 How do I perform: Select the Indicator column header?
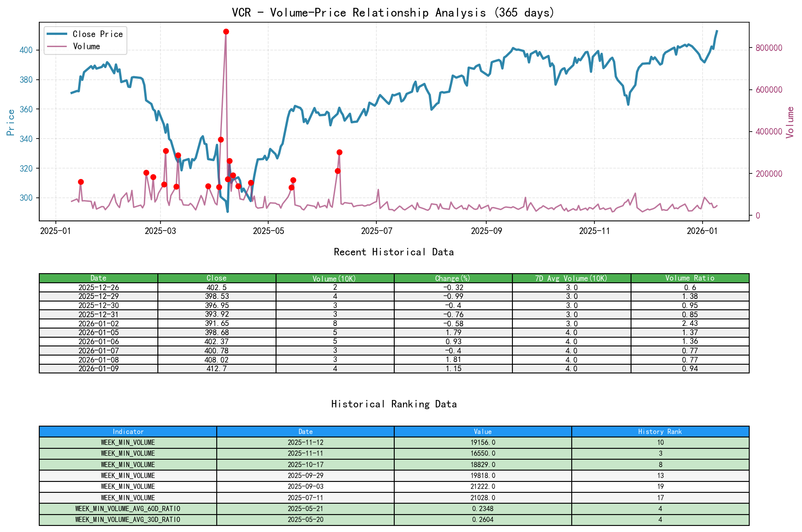click(127, 431)
